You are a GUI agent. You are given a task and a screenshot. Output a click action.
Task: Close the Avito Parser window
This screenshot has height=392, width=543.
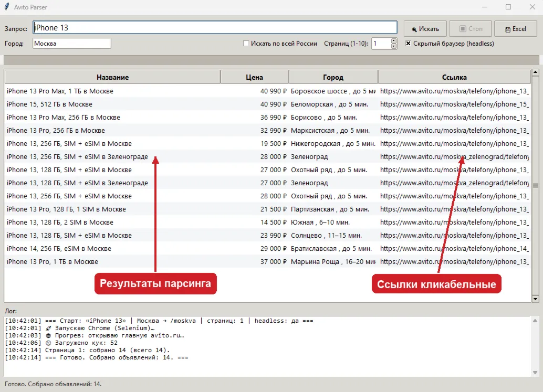[532, 7]
